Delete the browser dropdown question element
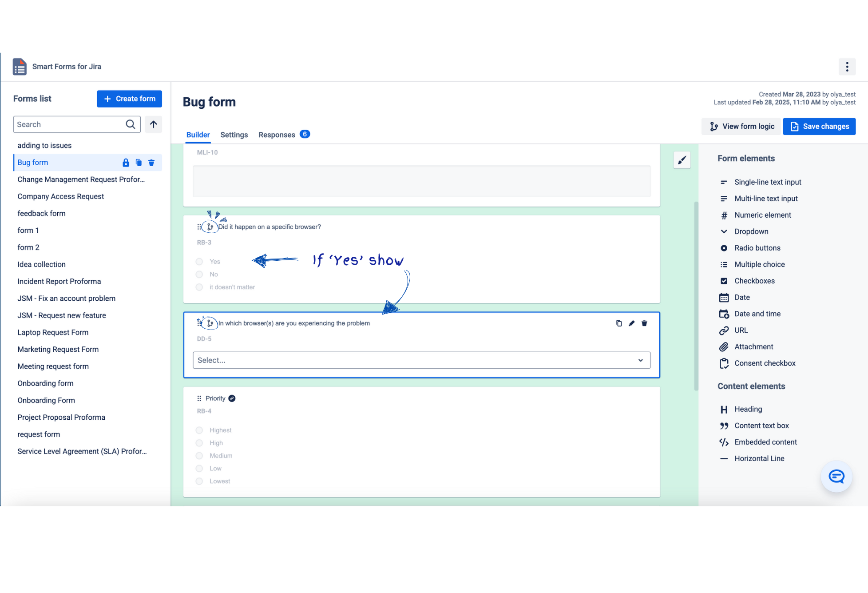 point(644,323)
